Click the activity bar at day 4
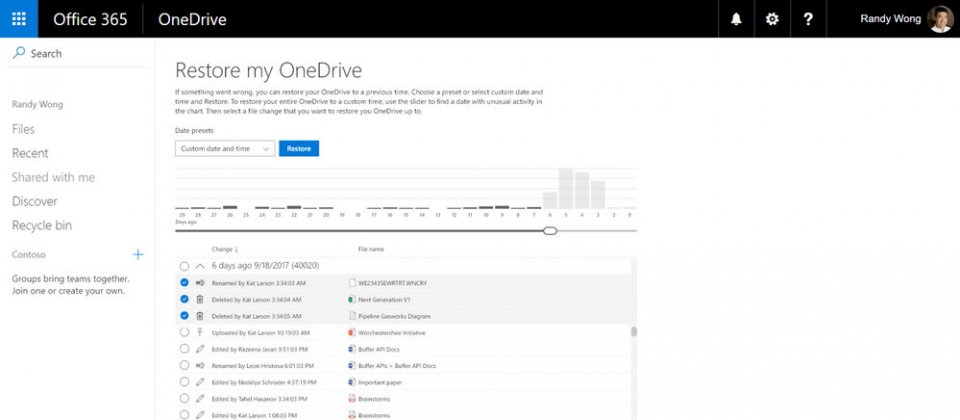The image size is (960, 420). pyautogui.click(x=582, y=190)
